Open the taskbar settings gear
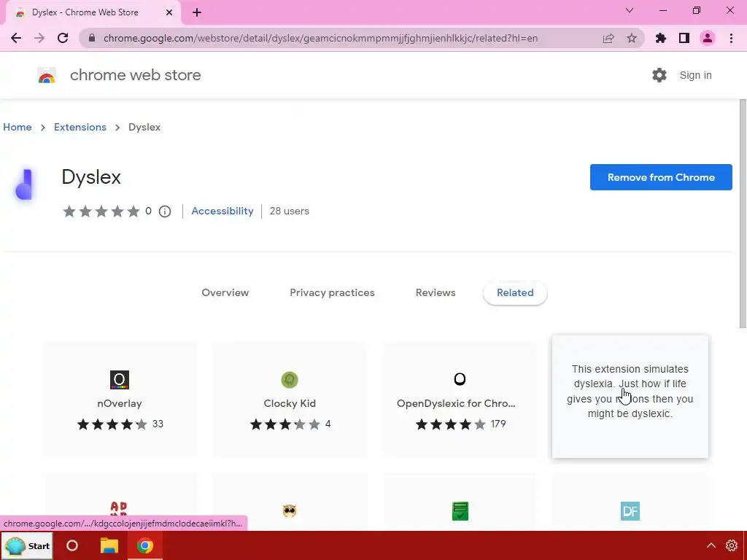The image size is (747, 560). (x=731, y=545)
